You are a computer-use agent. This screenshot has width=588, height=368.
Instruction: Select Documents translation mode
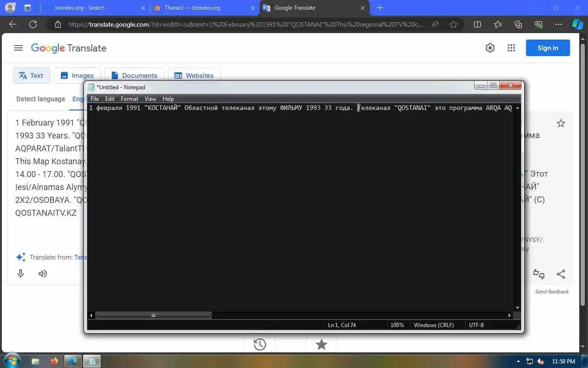click(x=134, y=75)
